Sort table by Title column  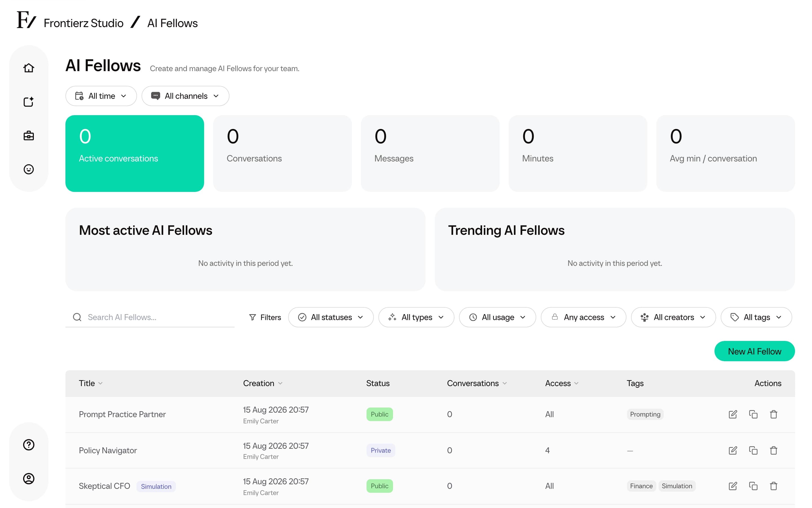(x=91, y=383)
